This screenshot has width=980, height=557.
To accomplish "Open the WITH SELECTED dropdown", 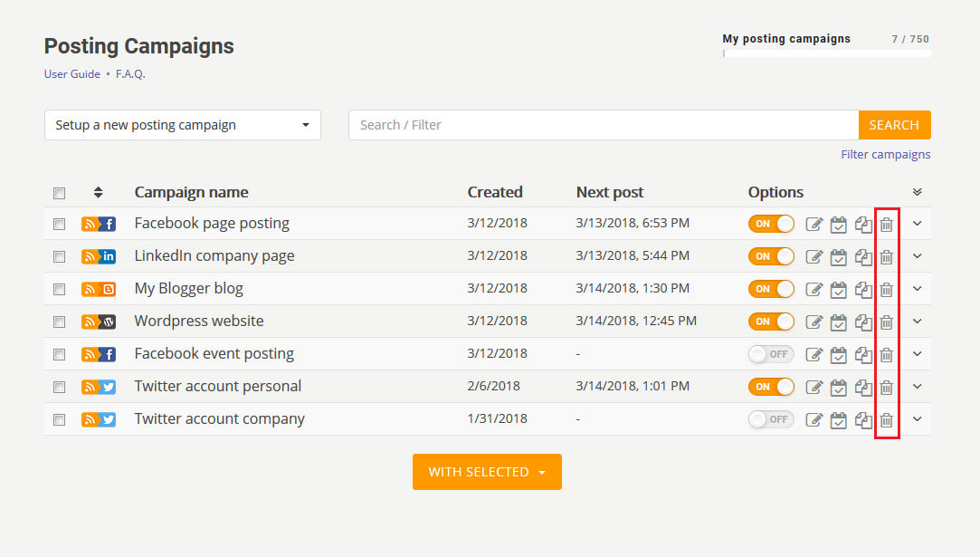I will tap(487, 472).
